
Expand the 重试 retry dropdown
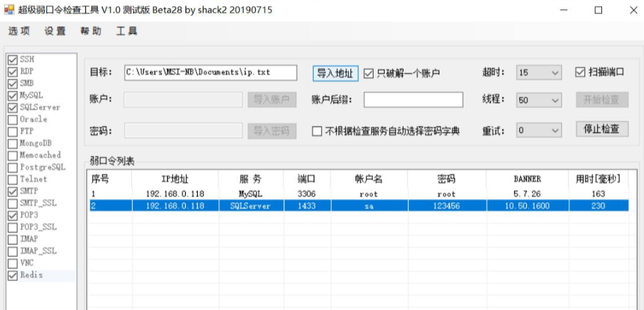tap(555, 131)
